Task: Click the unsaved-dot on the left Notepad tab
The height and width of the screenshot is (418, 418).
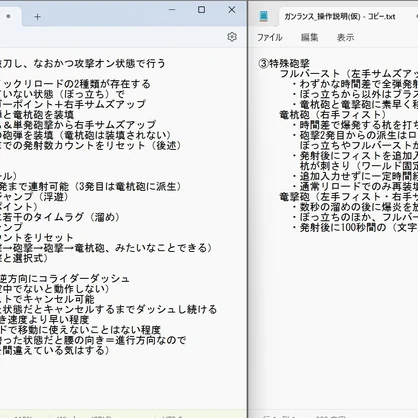Action: coord(8,16)
